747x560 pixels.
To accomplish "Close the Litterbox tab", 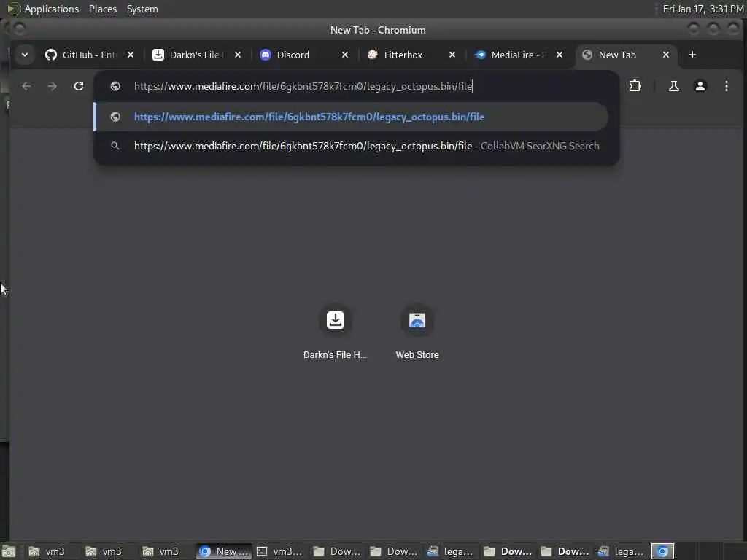I will coord(452,55).
